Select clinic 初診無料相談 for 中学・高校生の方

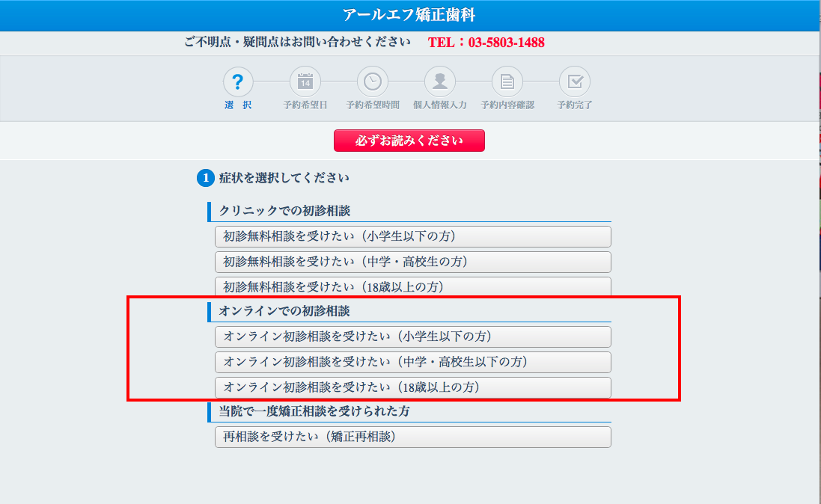[412, 262]
